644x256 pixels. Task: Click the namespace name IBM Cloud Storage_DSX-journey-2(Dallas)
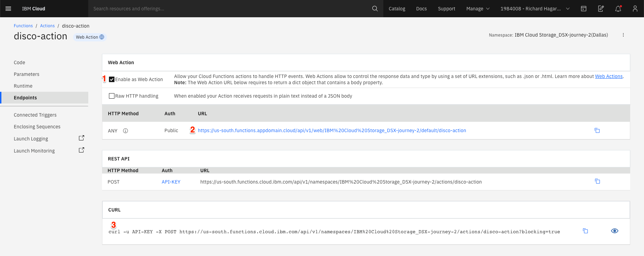point(561,35)
